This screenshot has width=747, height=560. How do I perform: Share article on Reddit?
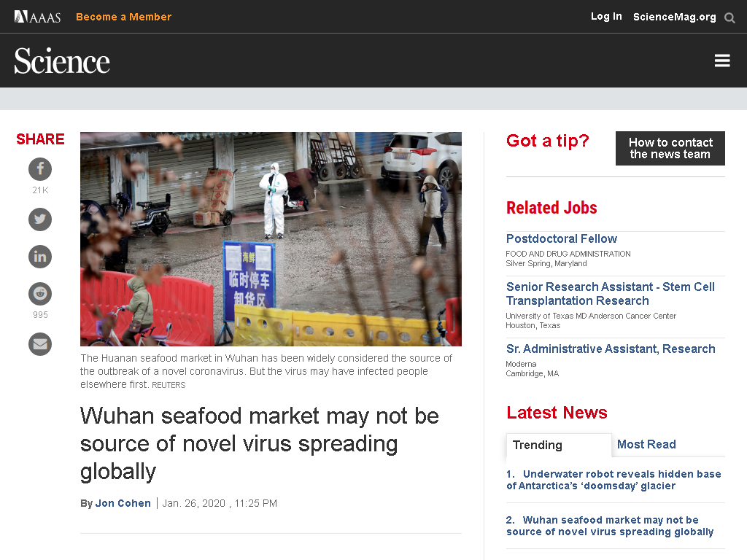[40, 294]
